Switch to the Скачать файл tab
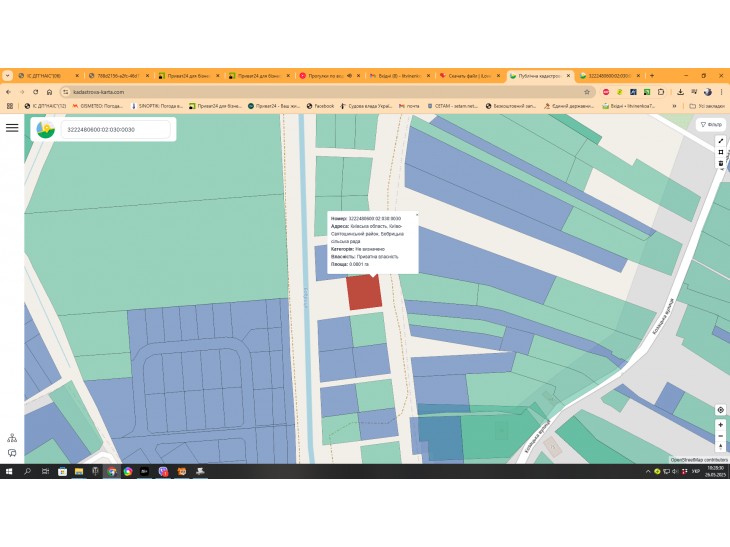This screenshot has height=547, width=730. pyautogui.click(x=469, y=75)
